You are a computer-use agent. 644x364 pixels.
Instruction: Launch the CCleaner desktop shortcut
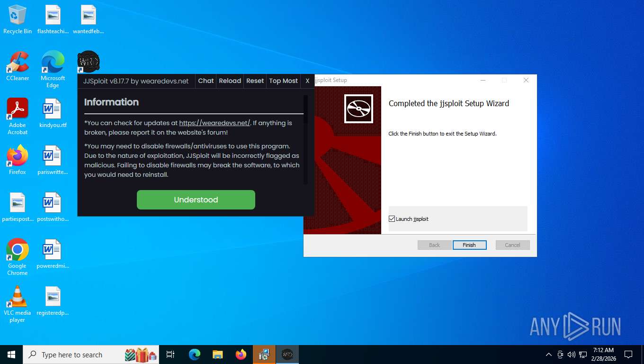[18, 66]
